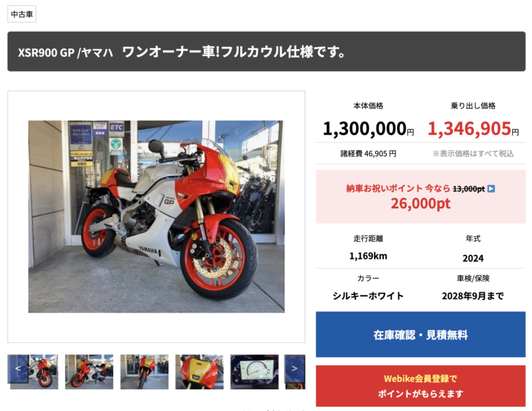Click the next arrow on thumbnail carousel
Viewport: 532px width, 411px height.
295,369
